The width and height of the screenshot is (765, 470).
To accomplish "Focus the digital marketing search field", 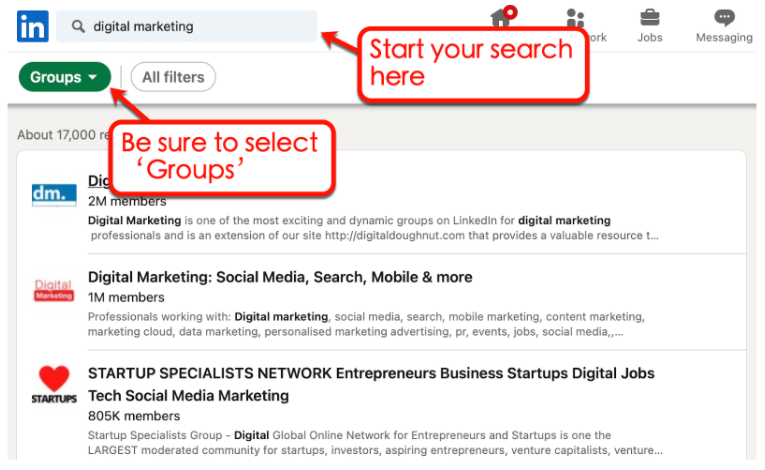I will (186, 26).
